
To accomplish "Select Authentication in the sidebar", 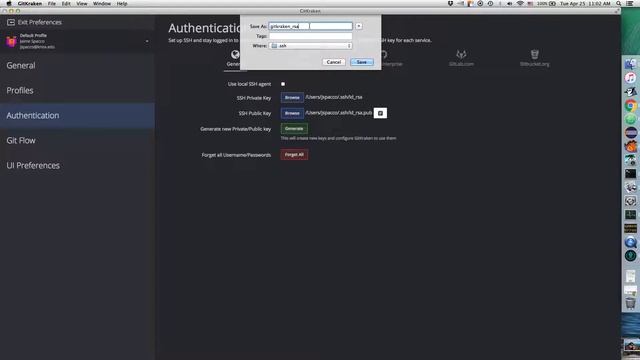I will pyautogui.click(x=77, y=116).
